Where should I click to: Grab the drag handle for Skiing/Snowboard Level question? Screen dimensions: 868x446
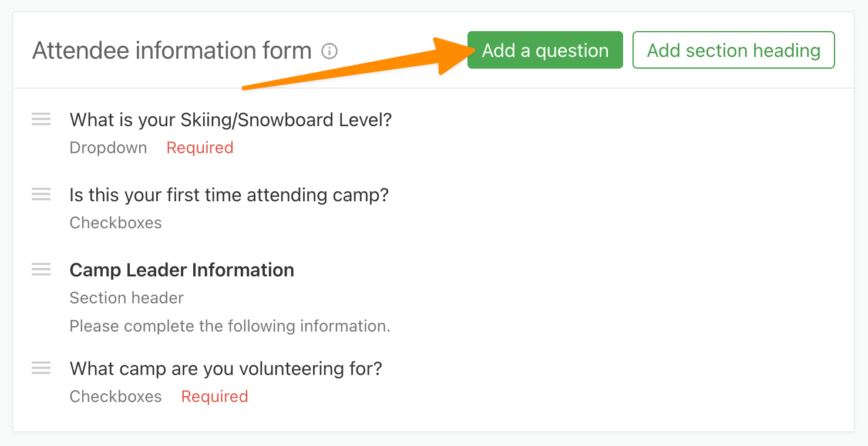[x=41, y=119]
